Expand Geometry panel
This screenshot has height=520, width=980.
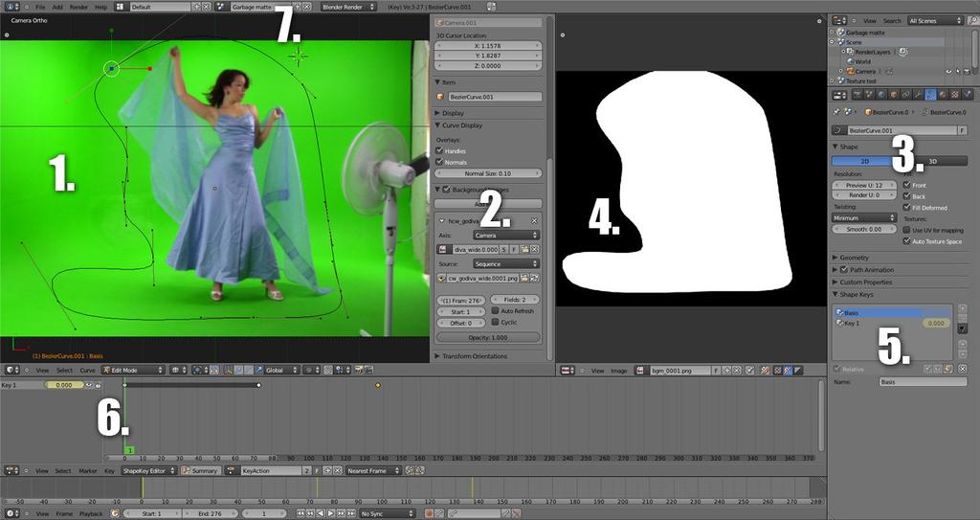854,258
